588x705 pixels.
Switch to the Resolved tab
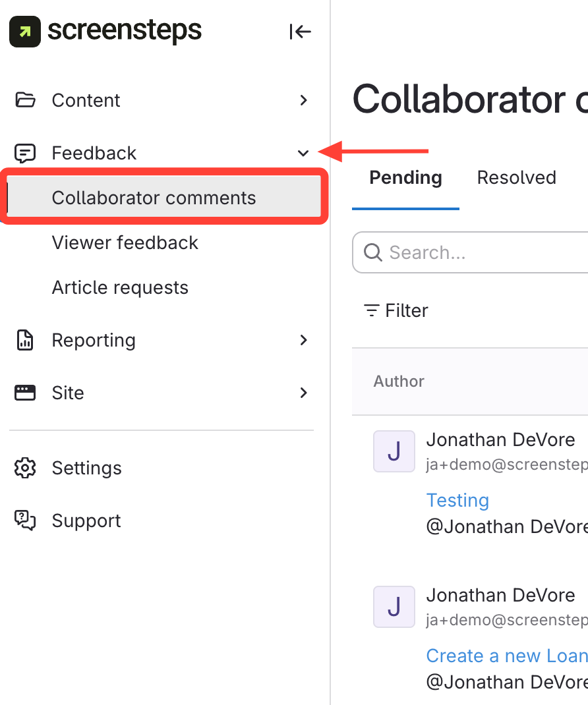[x=516, y=178]
